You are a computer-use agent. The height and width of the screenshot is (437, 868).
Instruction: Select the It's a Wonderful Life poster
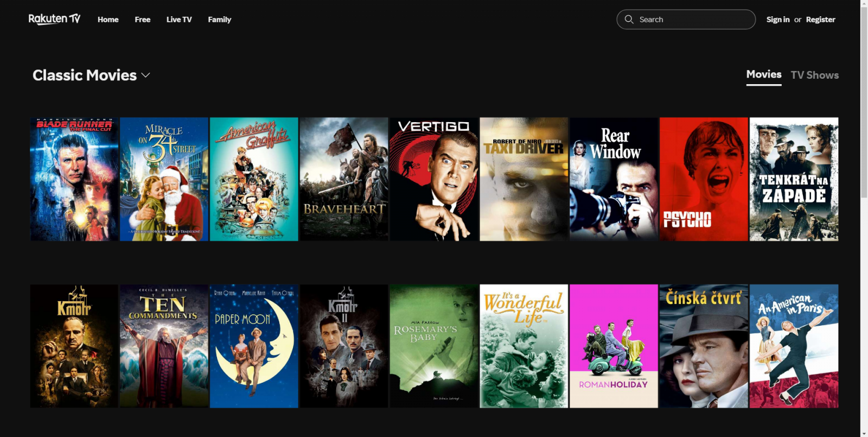tap(524, 346)
